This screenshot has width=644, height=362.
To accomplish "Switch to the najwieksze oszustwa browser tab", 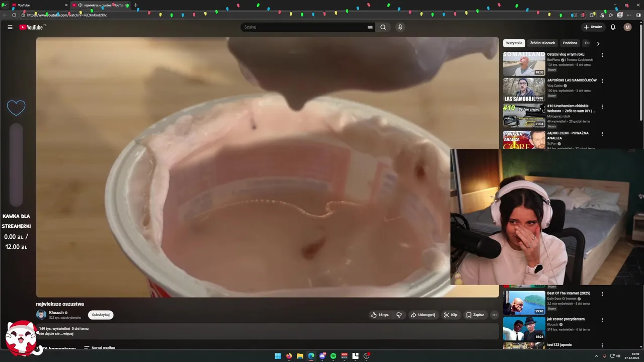I will coord(100,5).
